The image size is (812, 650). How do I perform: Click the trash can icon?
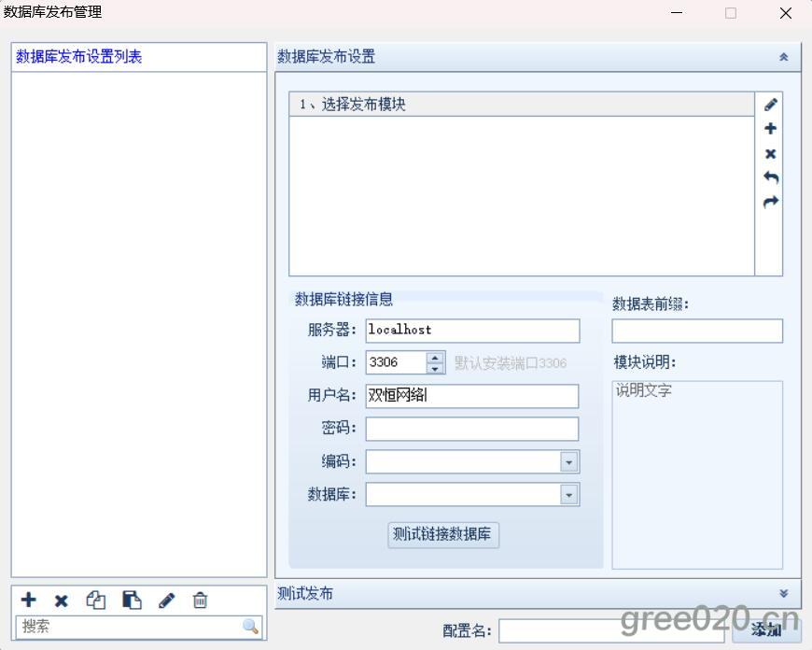tap(200, 600)
